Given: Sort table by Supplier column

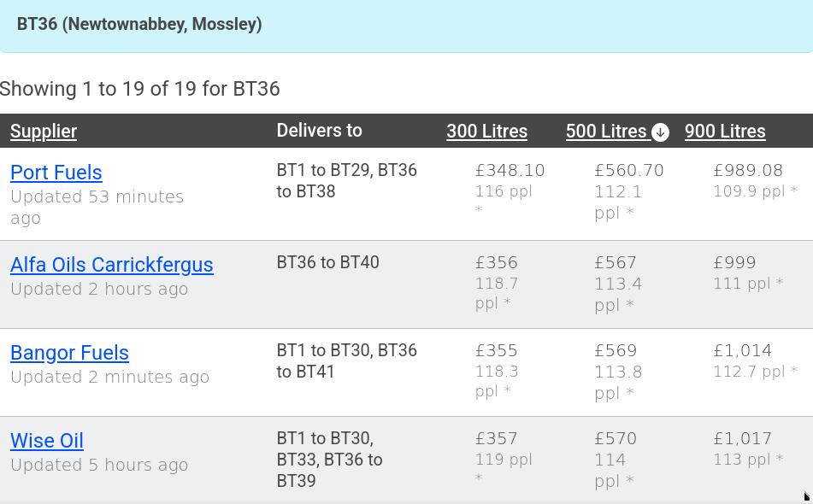Looking at the screenshot, I should click(x=44, y=132).
